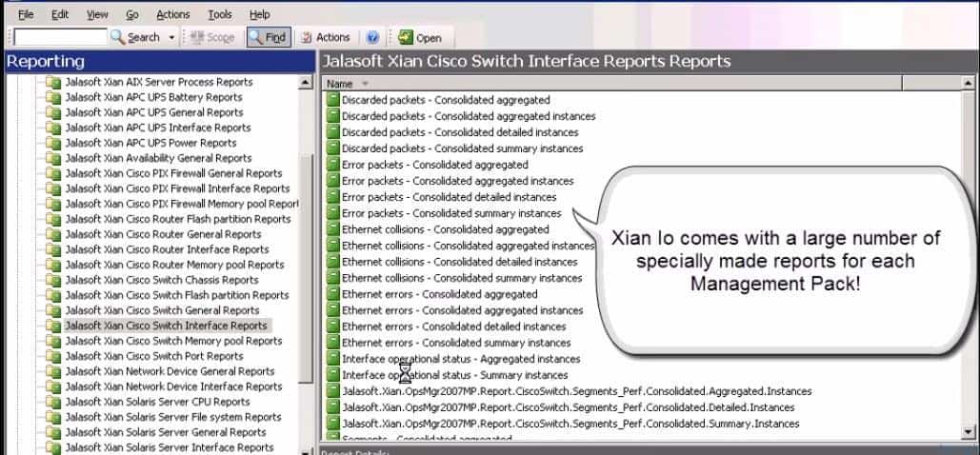Click Cisco Router General Reports folder icon
The image size is (980, 455).
pos(53,234)
